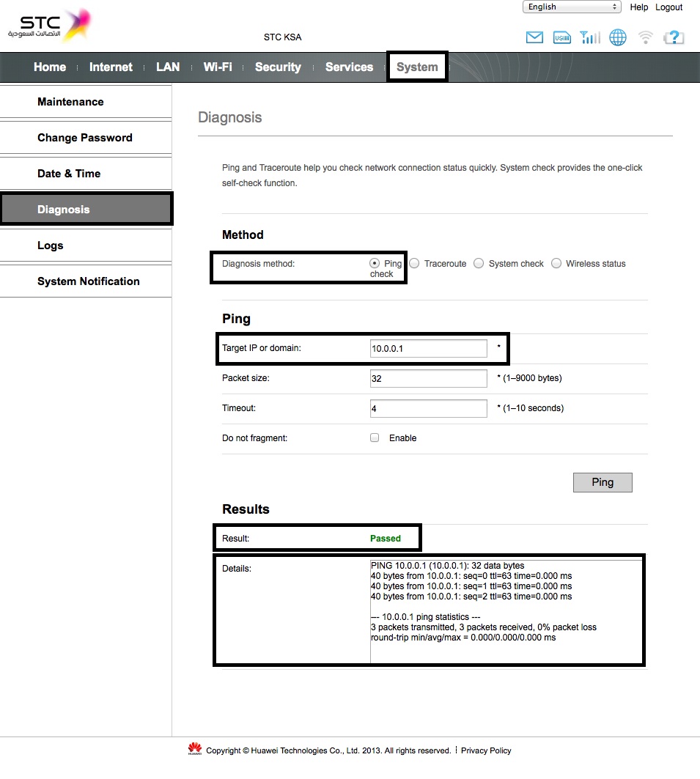This screenshot has height=779, width=700.
Task: Open the English language dropdown
Action: click(x=572, y=7)
